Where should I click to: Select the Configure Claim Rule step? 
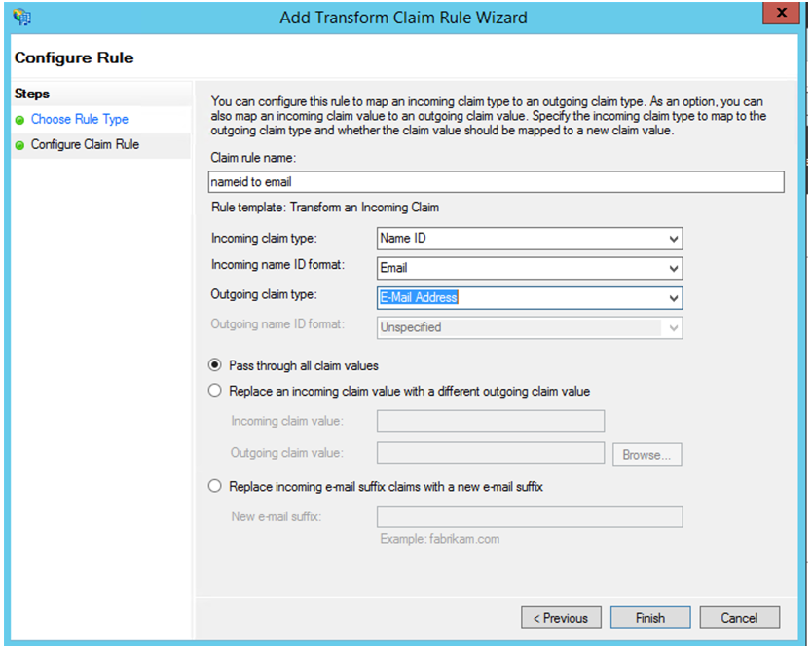pyautogui.click(x=85, y=144)
